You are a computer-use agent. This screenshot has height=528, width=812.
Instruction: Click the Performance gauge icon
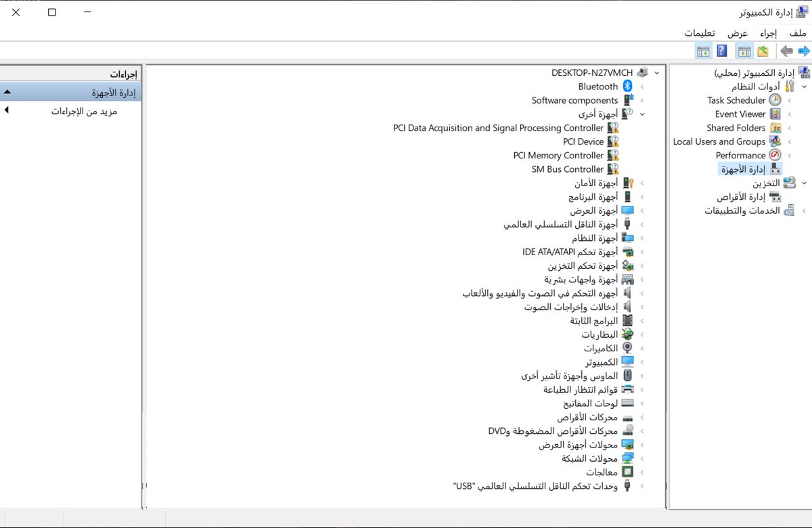click(775, 156)
